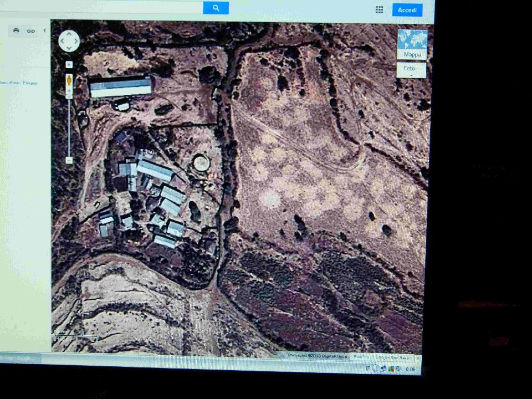Click the volume tray icon
Viewport: 532px width, 399px height.
point(398,369)
